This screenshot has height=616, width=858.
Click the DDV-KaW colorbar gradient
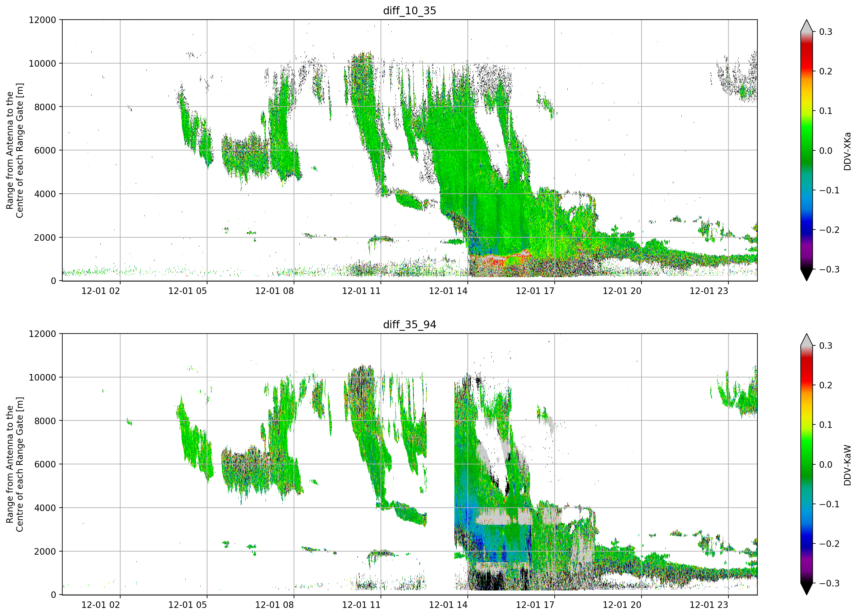point(807,464)
